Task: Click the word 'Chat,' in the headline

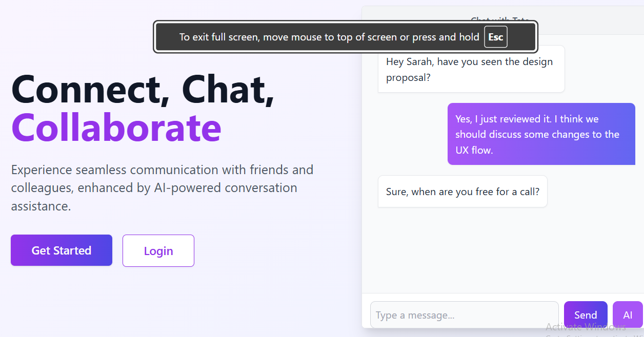Action: (228, 89)
